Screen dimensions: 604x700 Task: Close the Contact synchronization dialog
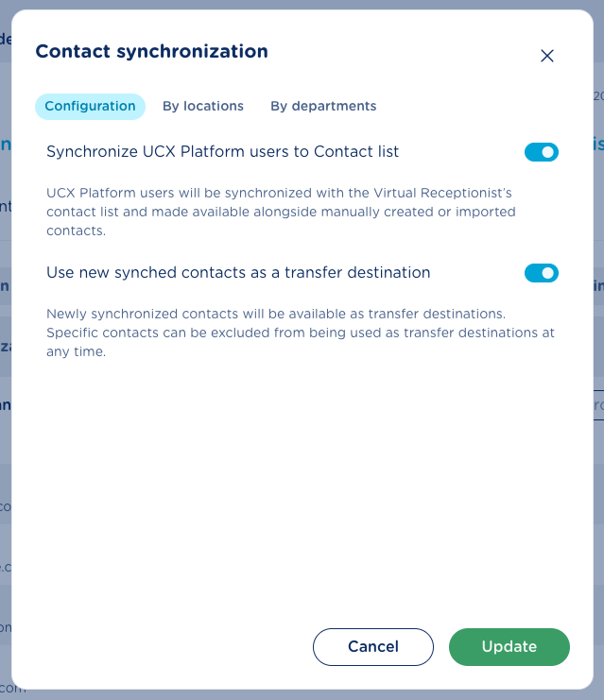click(x=546, y=56)
